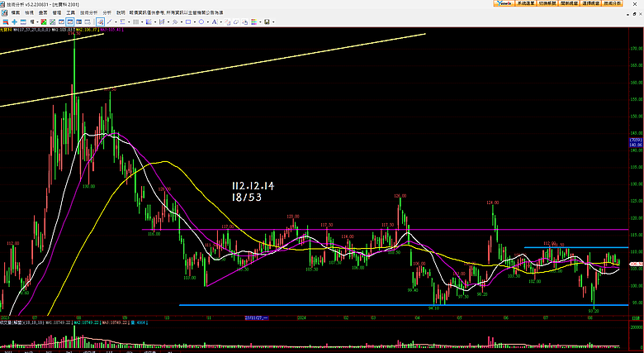Select the vertical lines drawing tool
Screen dimensions: 644x353
coord(135,21)
